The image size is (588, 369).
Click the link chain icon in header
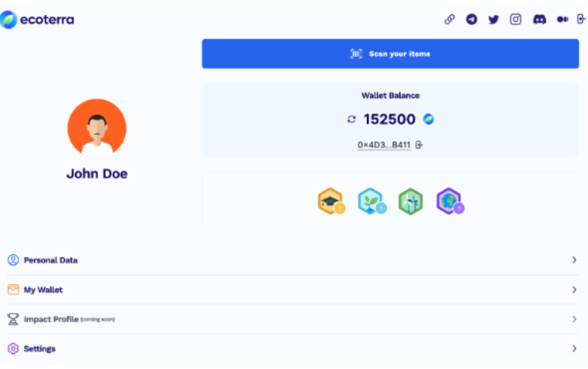coord(449,20)
